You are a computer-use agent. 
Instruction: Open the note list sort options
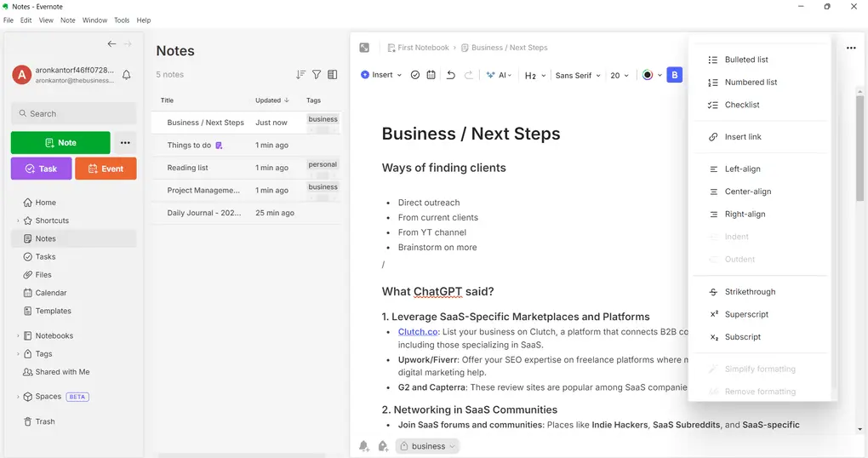[x=300, y=75]
